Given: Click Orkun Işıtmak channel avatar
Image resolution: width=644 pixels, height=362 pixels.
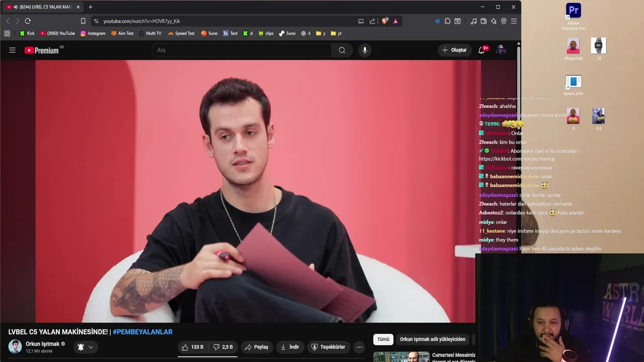Looking at the screenshot, I should point(15,346).
